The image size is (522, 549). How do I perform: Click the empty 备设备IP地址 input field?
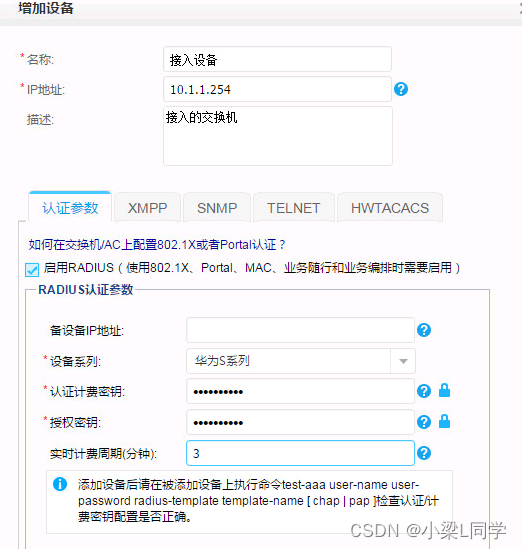click(x=300, y=330)
